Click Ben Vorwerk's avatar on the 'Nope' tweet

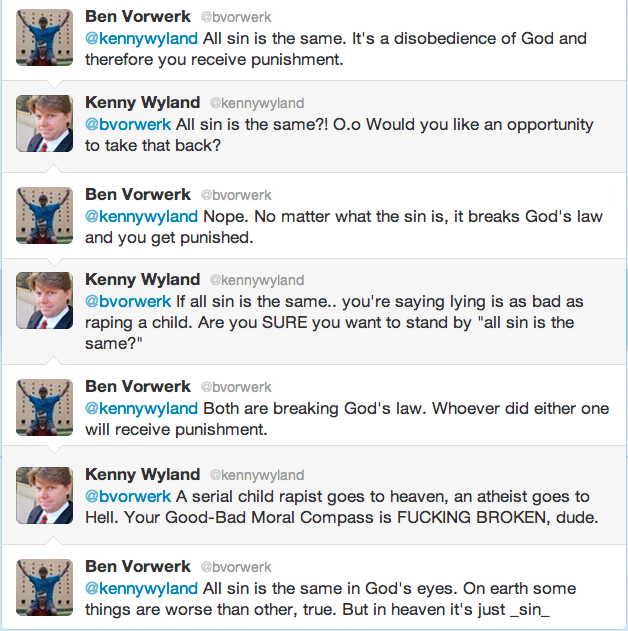44,216
